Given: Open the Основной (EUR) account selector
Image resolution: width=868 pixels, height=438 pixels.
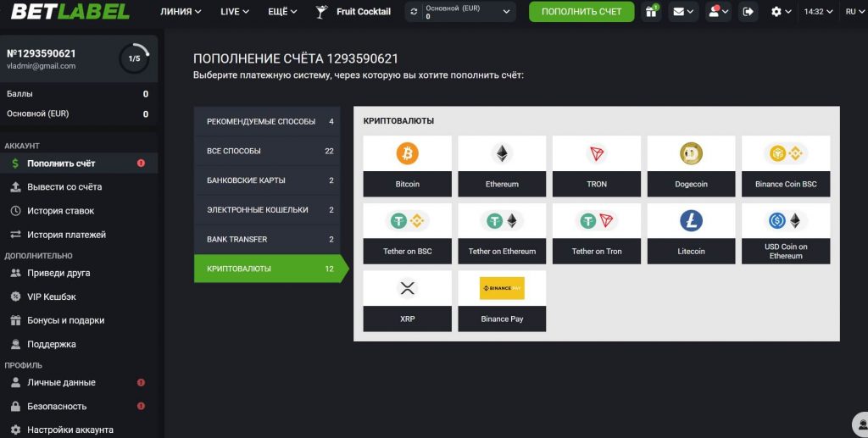Looking at the screenshot, I should pos(460,12).
